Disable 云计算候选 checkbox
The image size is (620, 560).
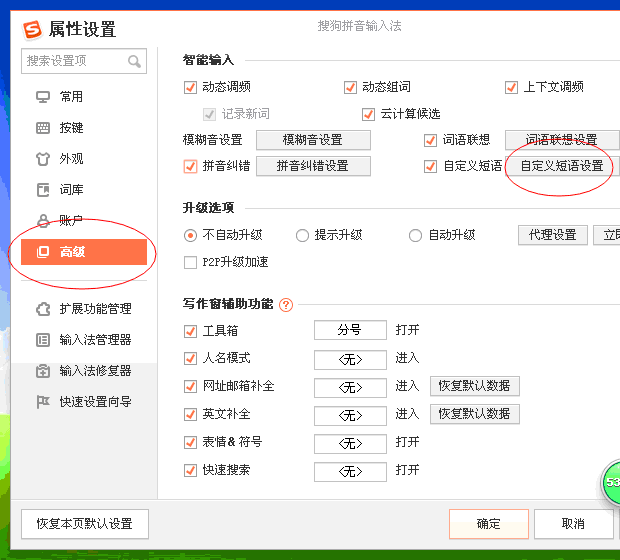tap(368, 114)
